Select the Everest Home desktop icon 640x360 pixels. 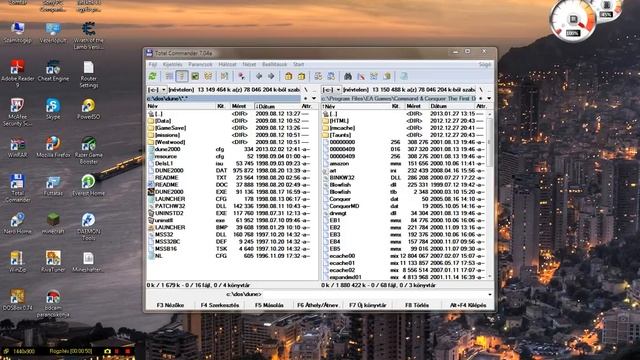pyautogui.click(x=88, y=185)
